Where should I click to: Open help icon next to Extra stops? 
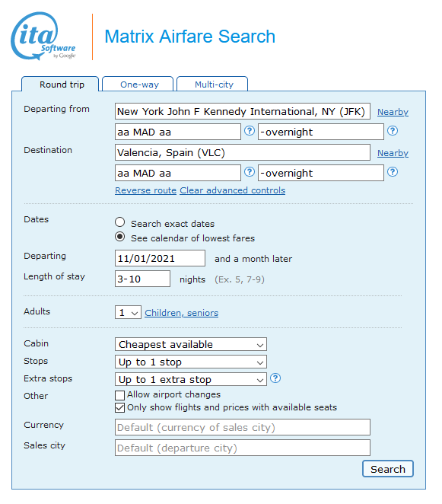[275, 378]
